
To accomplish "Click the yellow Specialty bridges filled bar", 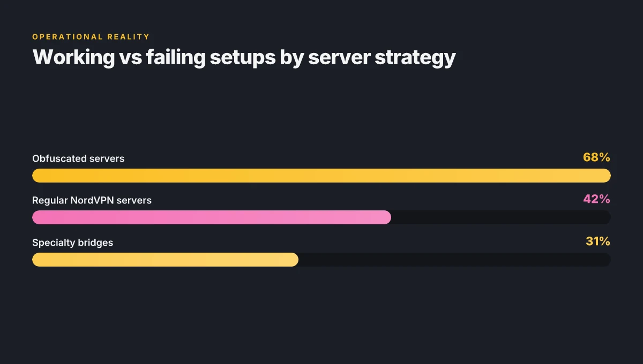I will click(x=165, y=260).
